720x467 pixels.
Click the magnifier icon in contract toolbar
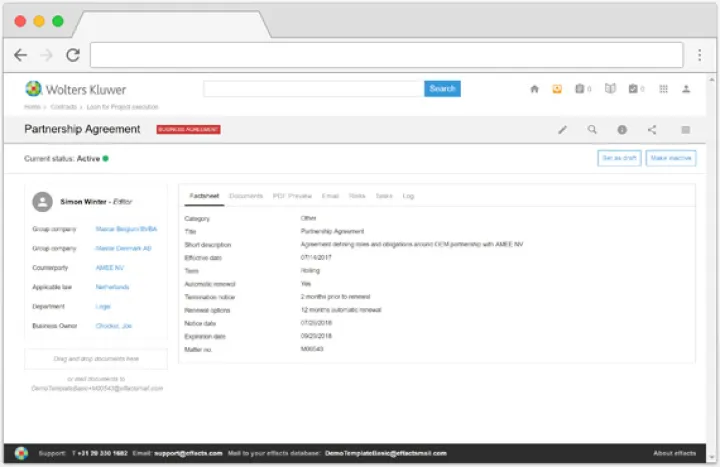tap(592, 129)
